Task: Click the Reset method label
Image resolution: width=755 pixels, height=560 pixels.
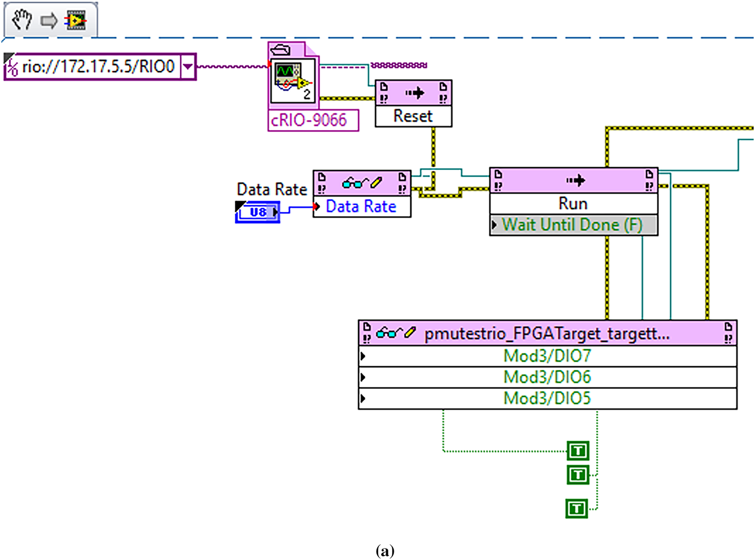Action: tap(413, 116)
